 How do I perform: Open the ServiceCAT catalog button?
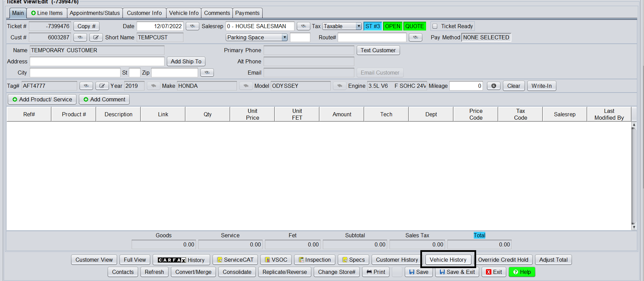[235, 260]
